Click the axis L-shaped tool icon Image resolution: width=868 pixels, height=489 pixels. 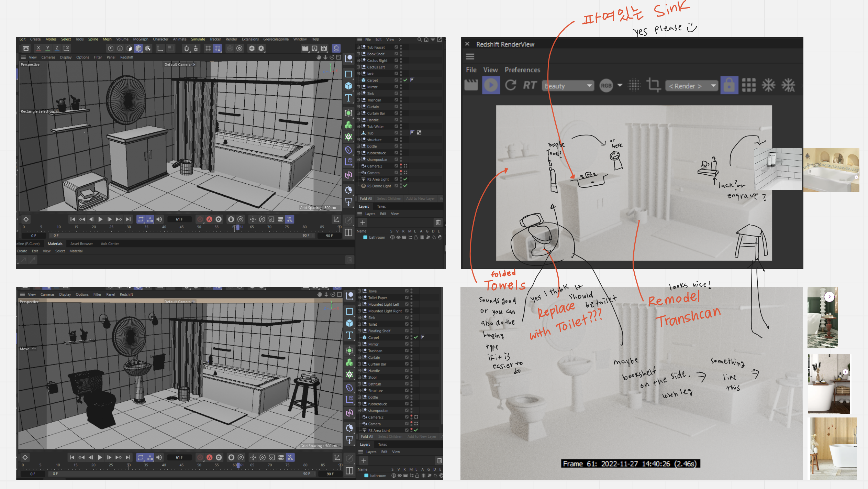(160, 48)
